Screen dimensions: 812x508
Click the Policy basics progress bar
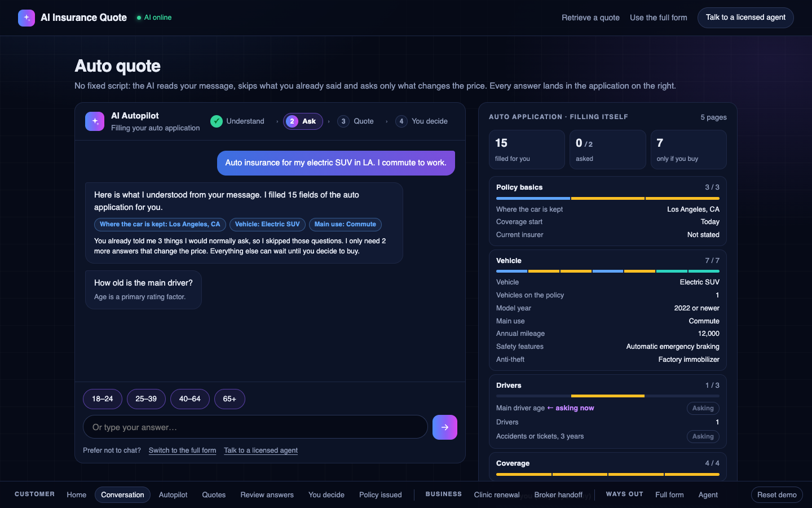coord(608,199)
